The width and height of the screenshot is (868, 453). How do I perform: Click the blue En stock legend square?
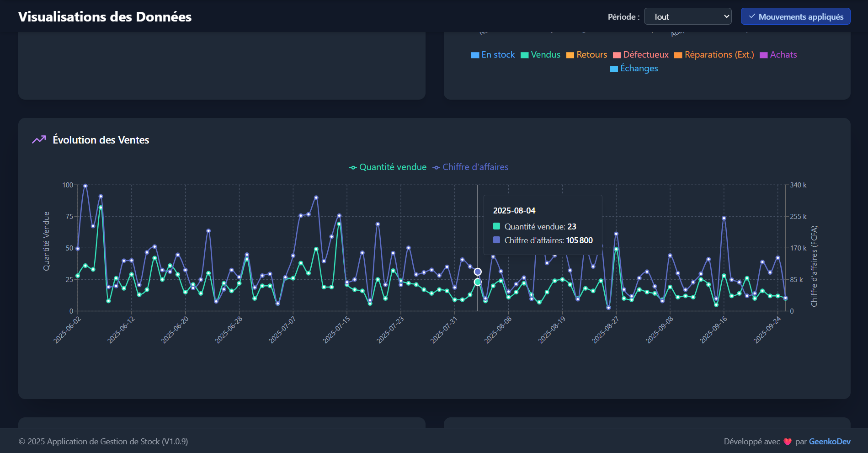(475, 55)
